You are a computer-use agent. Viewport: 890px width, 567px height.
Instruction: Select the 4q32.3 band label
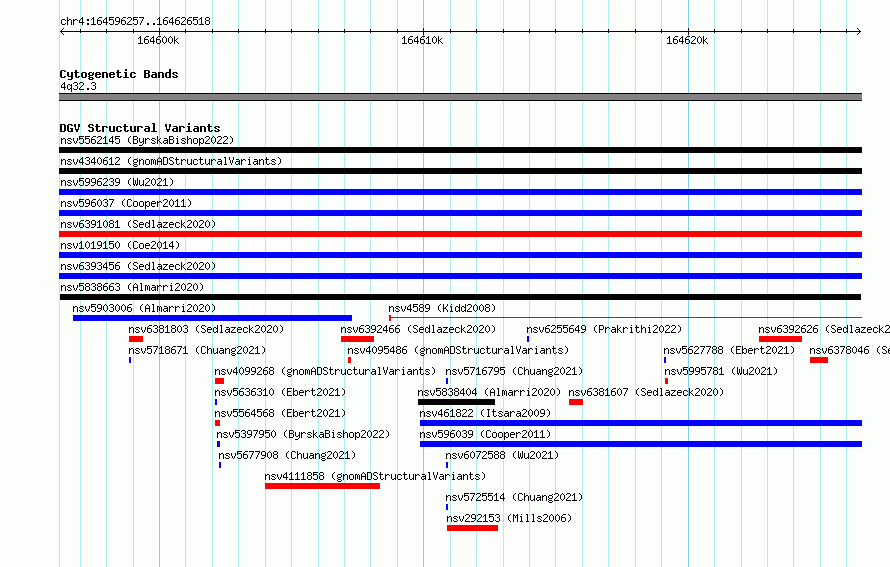[78, 86]
